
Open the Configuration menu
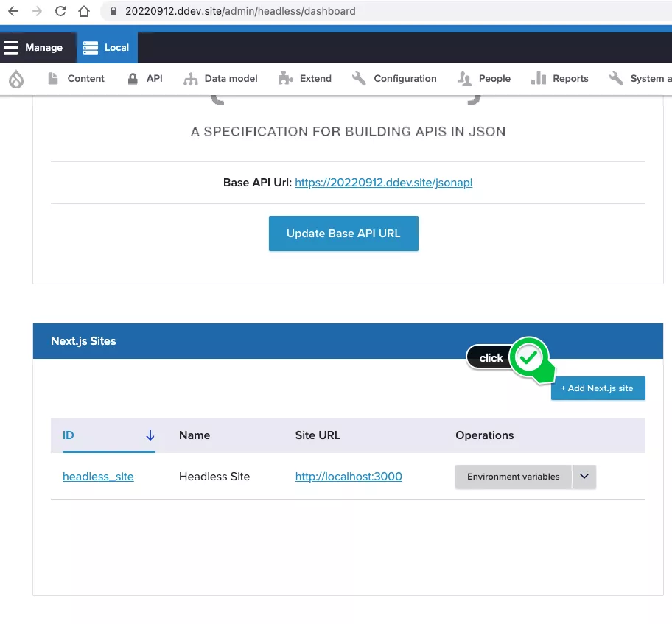click(395, 79)
